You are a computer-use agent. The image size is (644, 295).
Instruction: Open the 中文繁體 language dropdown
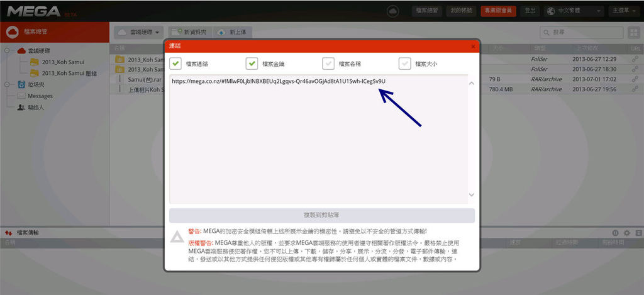coord(574,11)
